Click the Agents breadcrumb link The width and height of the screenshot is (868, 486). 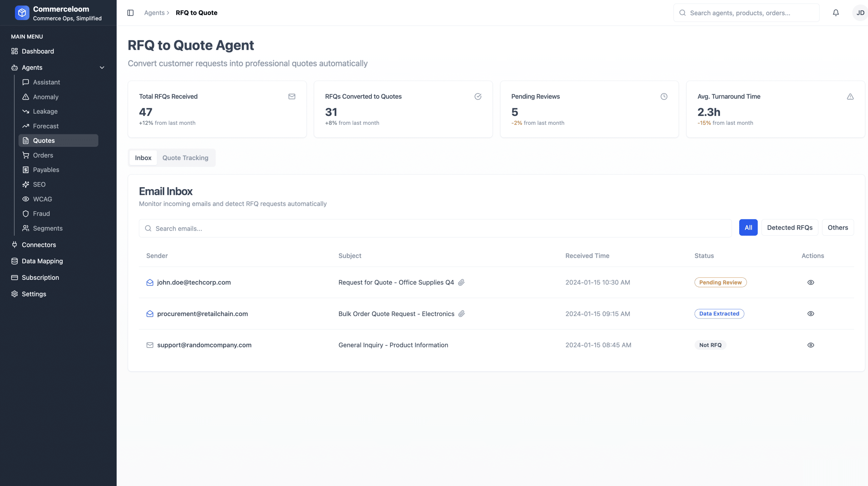(154, 13)
